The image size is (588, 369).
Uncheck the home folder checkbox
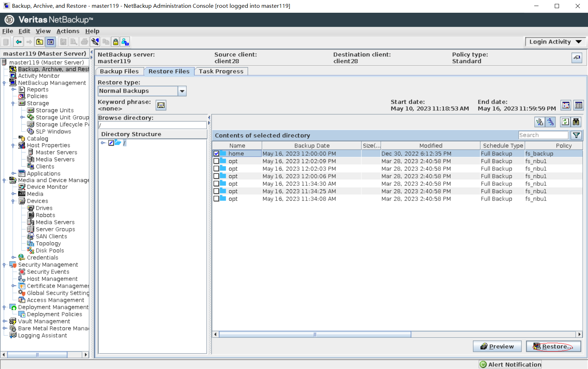pyautogui.click(x=216, y=154)
